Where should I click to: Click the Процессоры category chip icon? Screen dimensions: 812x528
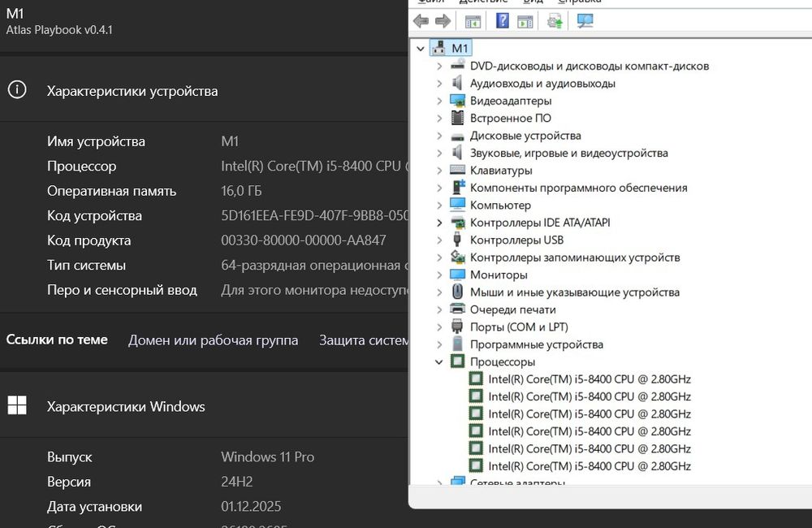pyautogui.click(x=457, y=361)
